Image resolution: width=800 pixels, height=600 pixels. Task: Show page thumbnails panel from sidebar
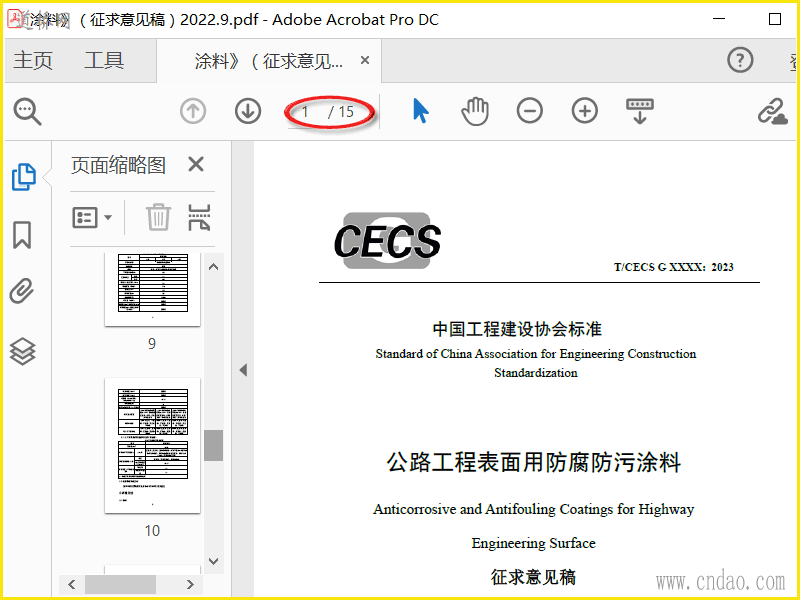(x=23, y=177)
